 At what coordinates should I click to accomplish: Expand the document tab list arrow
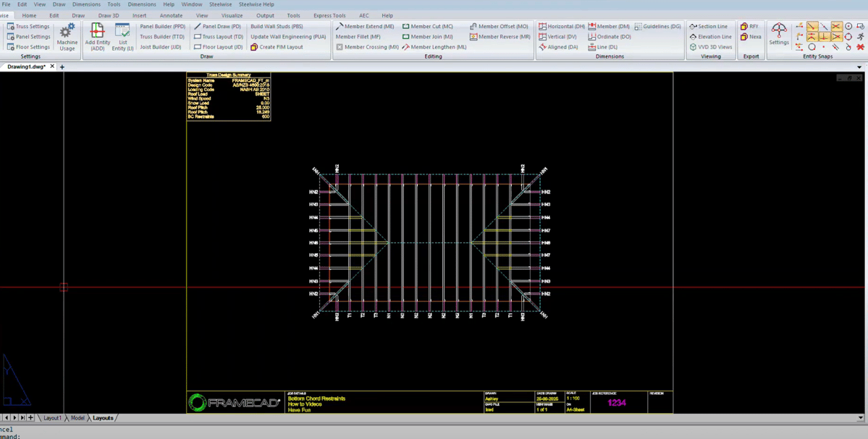point(859,67)
